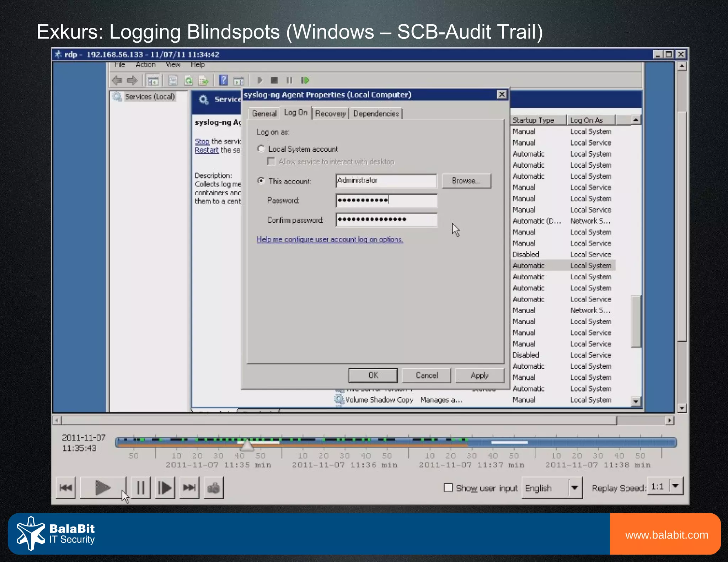Click into the Password field

pyautogui.click(x=386, y=200)
